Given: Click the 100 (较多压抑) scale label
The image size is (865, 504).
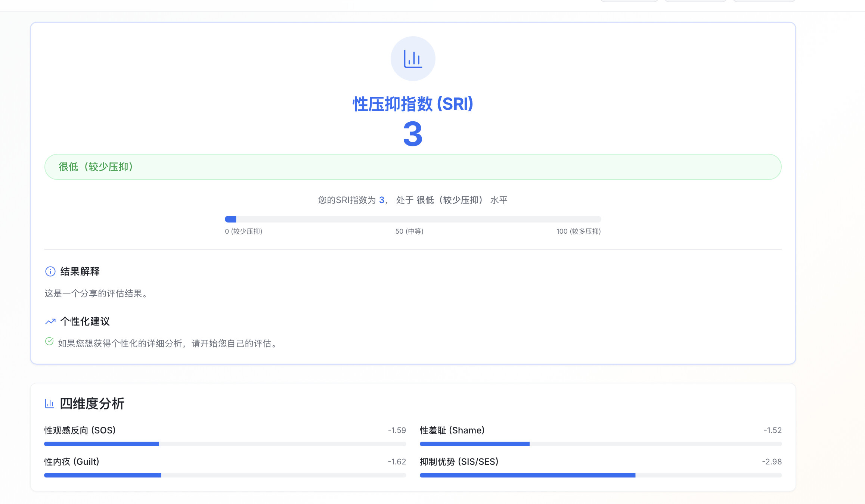Looking at the screenshot, I should [578, 231].
